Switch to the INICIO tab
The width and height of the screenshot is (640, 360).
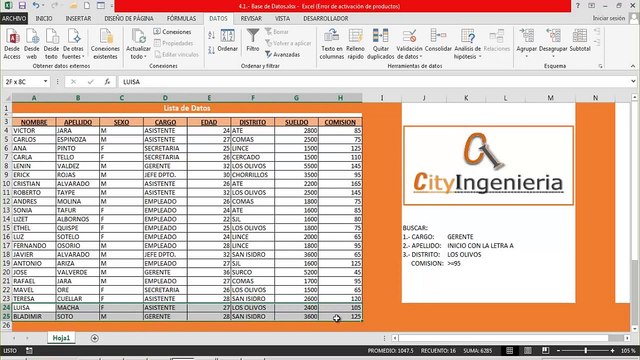44,18
